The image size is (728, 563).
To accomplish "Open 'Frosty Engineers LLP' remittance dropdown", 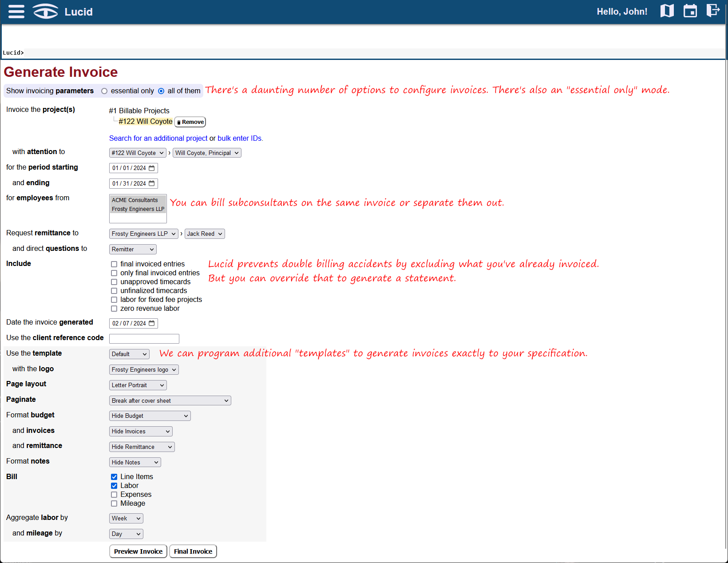I will tap(144, 234).
